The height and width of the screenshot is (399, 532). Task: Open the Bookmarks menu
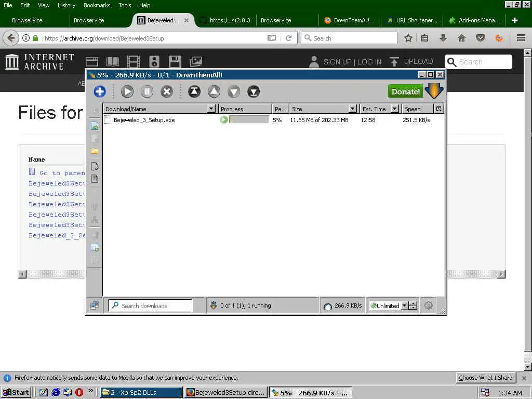[97, 5]
